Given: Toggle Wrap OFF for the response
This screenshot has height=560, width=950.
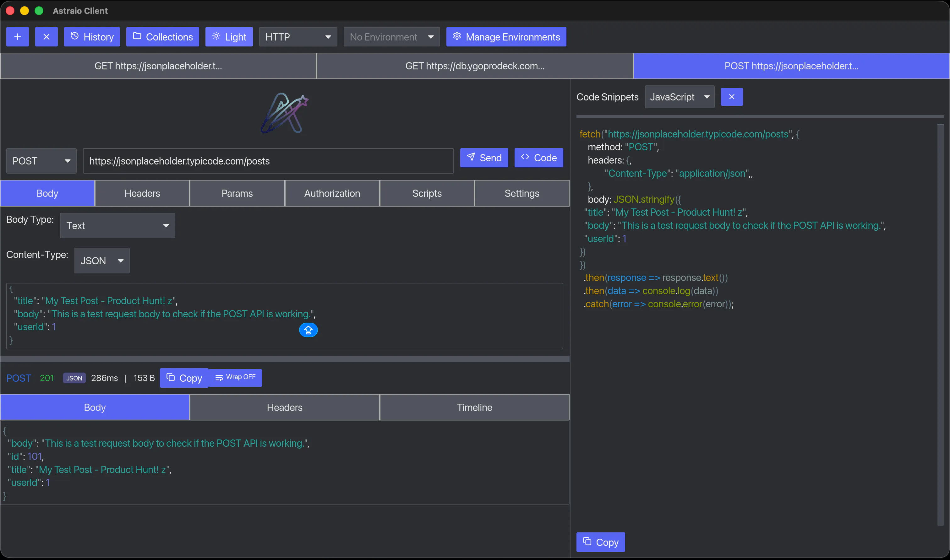Looking at the screenshot, I should [235, 377].
